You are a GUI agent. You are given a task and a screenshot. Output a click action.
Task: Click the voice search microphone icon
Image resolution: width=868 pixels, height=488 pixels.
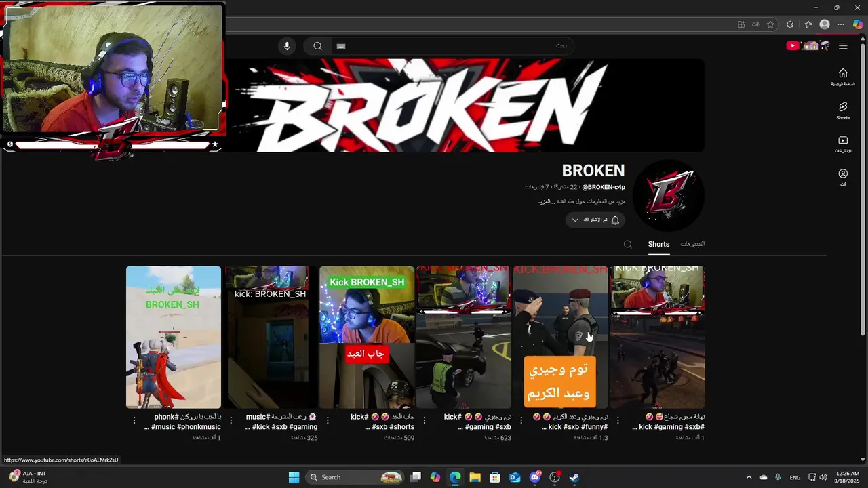click(287, 46)
